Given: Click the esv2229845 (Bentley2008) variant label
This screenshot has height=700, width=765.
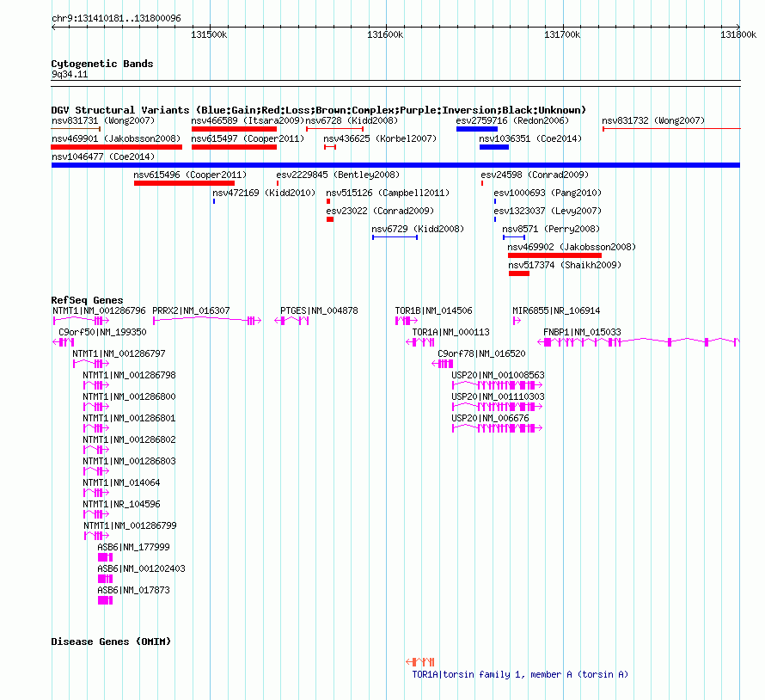Looking at the screenshot, I should click(x=338, y=175).
